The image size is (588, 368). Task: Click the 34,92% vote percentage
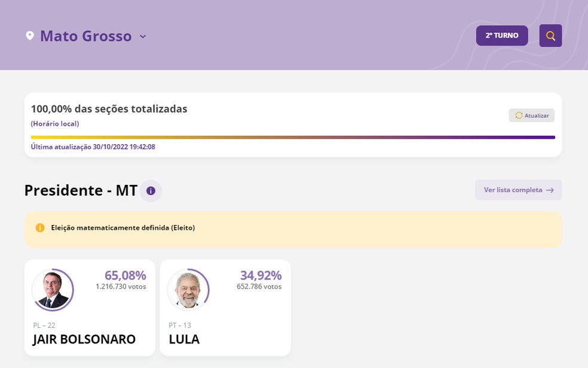tap(261, 275)
